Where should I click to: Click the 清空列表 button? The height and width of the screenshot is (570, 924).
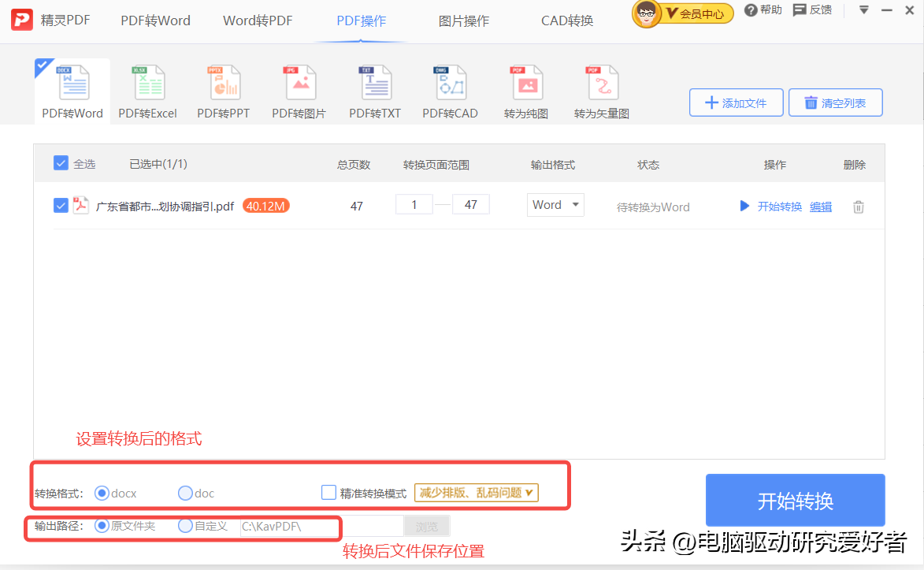(x=836, y=102)
